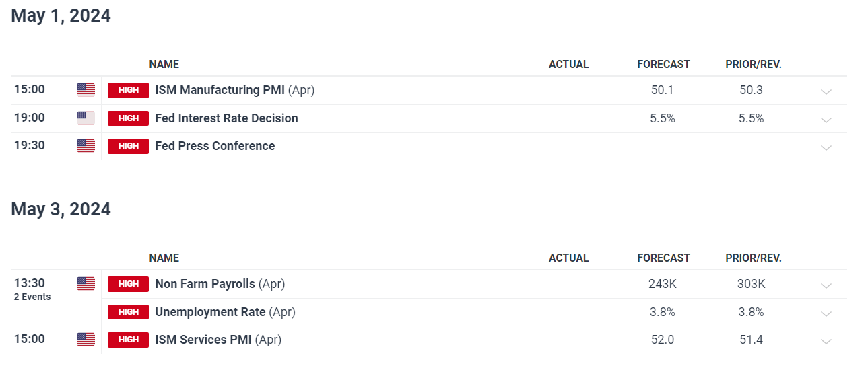Expand the Fed Press Conference row chevron
This screenshot has height=376, width=868.
coord(826,148)
